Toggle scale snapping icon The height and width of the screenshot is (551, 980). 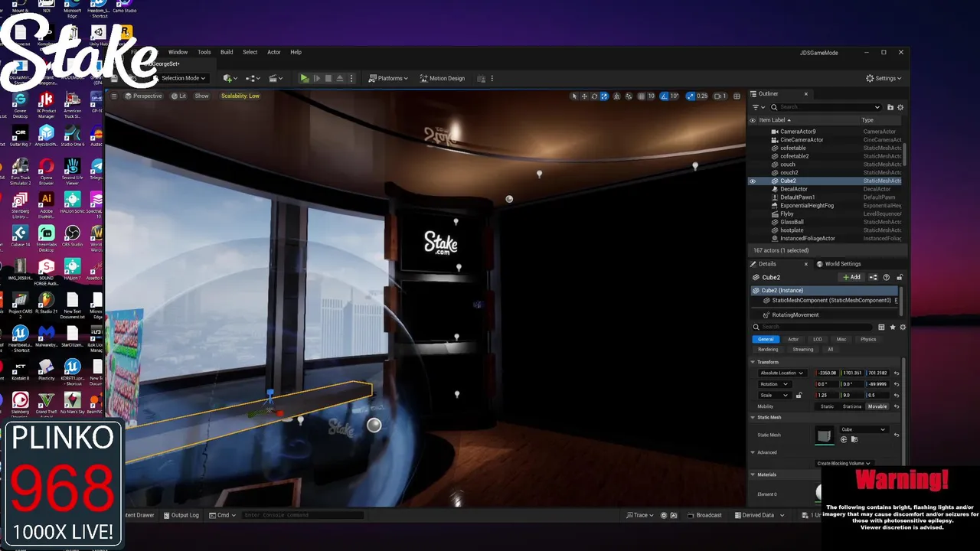[x=691, y=96]
